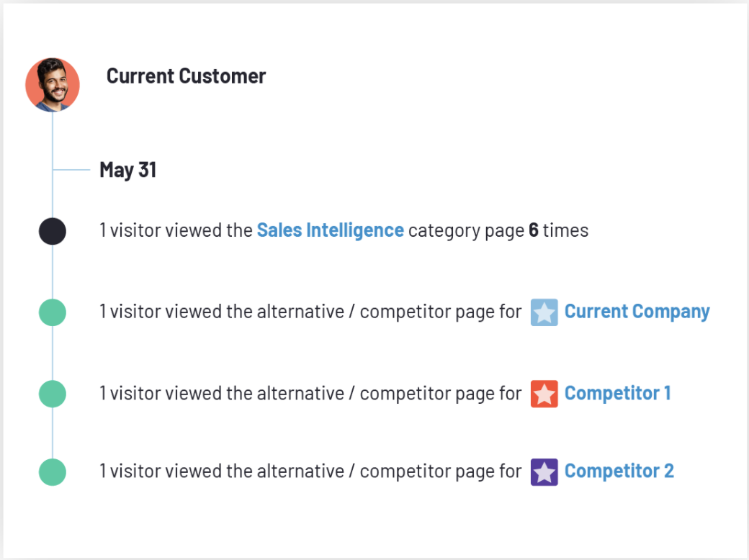Click the Current Customer avatar photo
749x560 pixels.
tap(53, 85)
